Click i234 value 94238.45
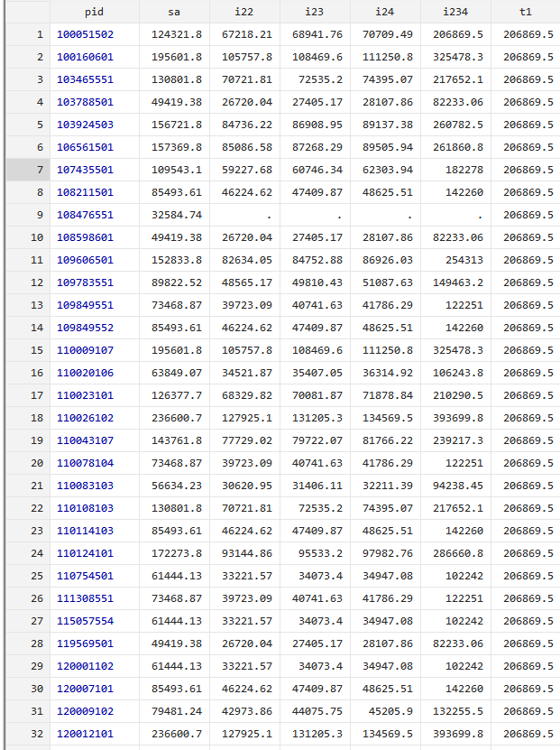The height and width of the screenshot is (750, 560). [455, 486]
